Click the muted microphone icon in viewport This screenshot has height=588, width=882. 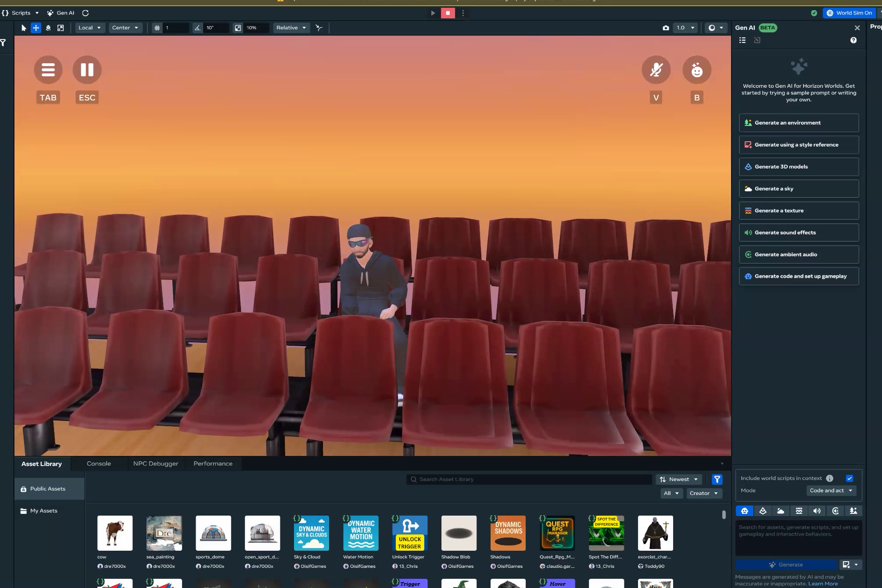click(x=656, y=70)
